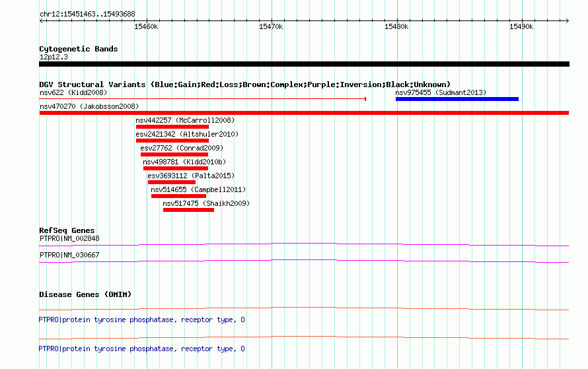Open the second PTPRO protein tyrosine phosphatase link
Image resolution: width=588 pixels, height=369 pixels.
click(x=142, y=349)
